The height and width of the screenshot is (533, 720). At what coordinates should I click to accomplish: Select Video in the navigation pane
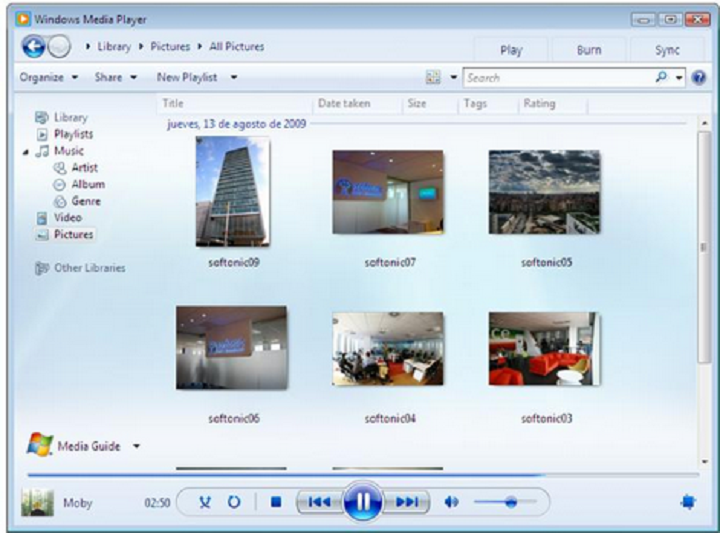click(x=68, y=218)
